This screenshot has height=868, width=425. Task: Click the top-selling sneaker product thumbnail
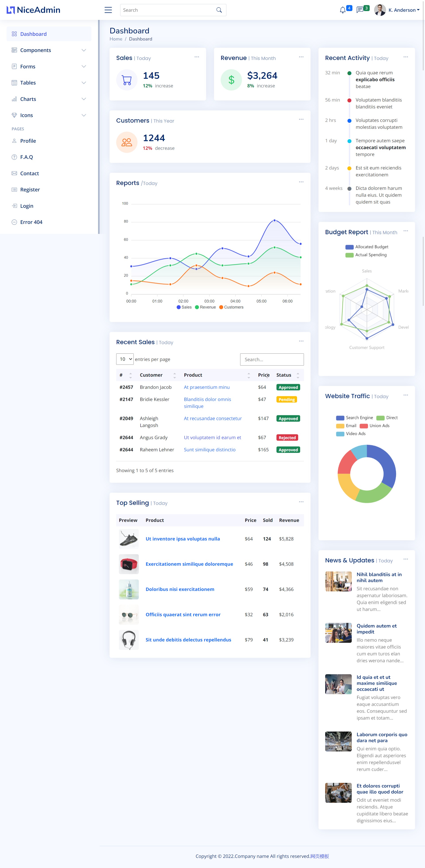tap(128, 539)
